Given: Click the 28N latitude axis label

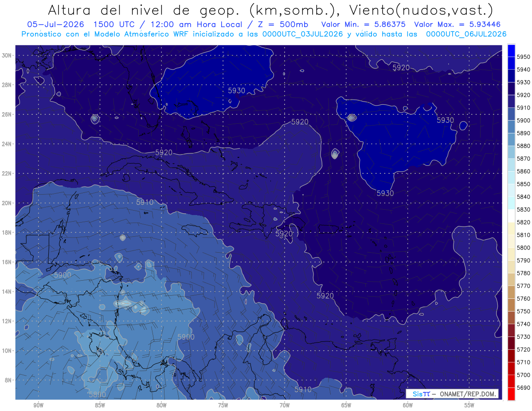Looking at the screenshot, I should click(x=7, y=85).
